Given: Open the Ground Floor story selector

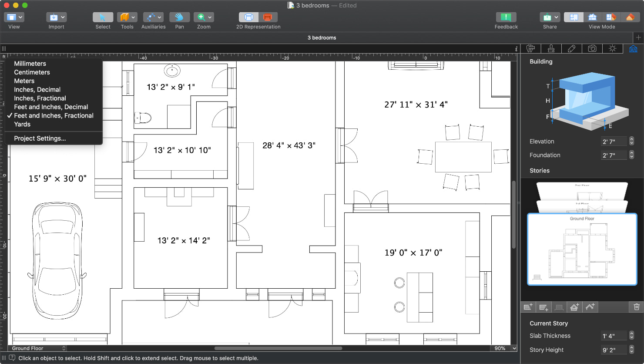Looking at the screenshot, I should coord(38,348).
